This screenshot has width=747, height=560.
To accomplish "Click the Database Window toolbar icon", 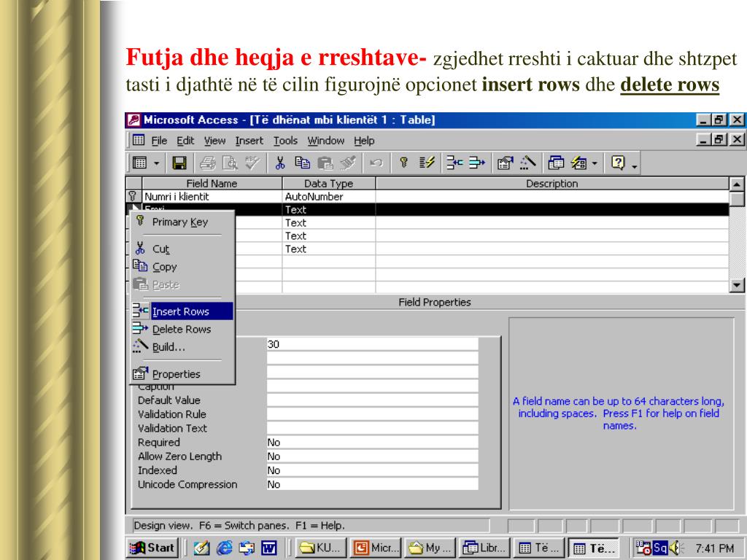I will click(556, 163).
